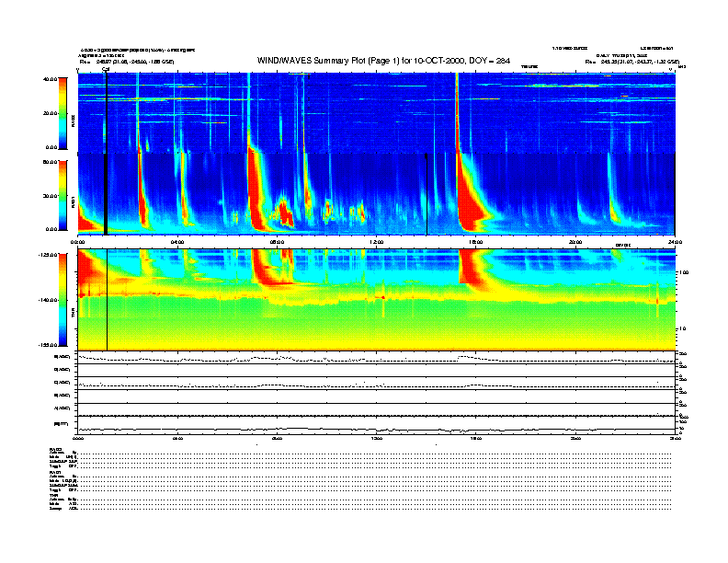Viewport: 728px width, 563px height.
Task: Click the 00:00 tick label under RAD1
Action: [77, 242]
